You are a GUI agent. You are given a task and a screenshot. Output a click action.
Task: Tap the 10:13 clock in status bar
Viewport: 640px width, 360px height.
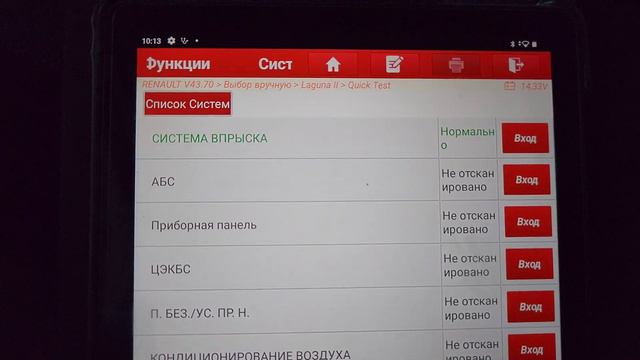click(x=151, y=41)
